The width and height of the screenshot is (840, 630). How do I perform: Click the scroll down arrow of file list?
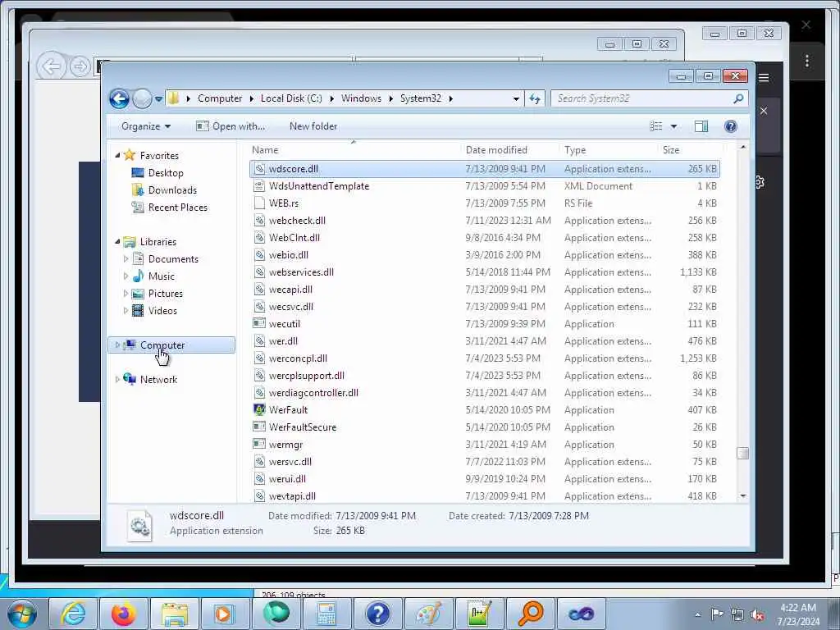[742, 496]
